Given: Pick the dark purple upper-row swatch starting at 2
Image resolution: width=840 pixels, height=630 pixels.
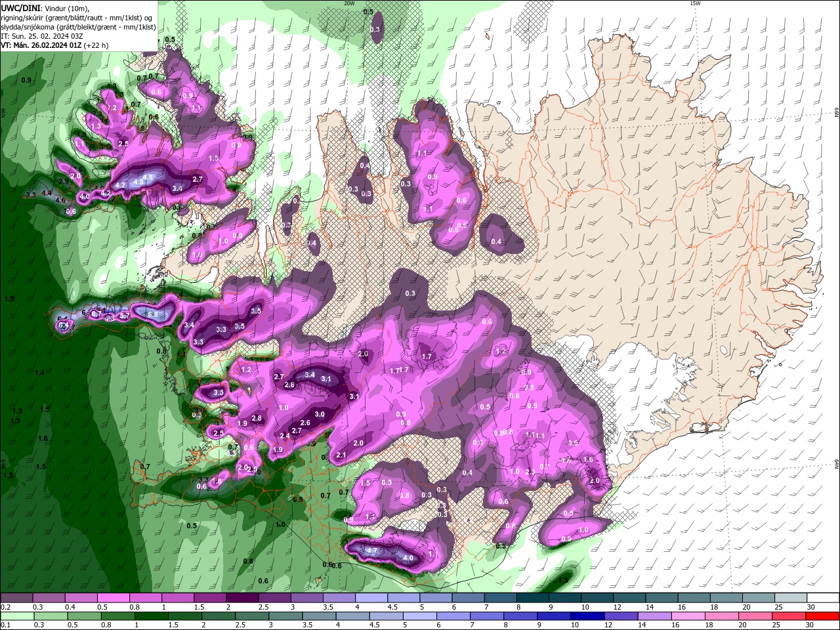Looking at the screenshot, I should (242, 598).
